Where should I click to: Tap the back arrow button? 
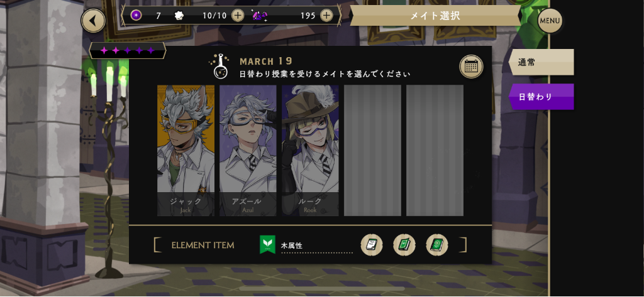point(93,21)
